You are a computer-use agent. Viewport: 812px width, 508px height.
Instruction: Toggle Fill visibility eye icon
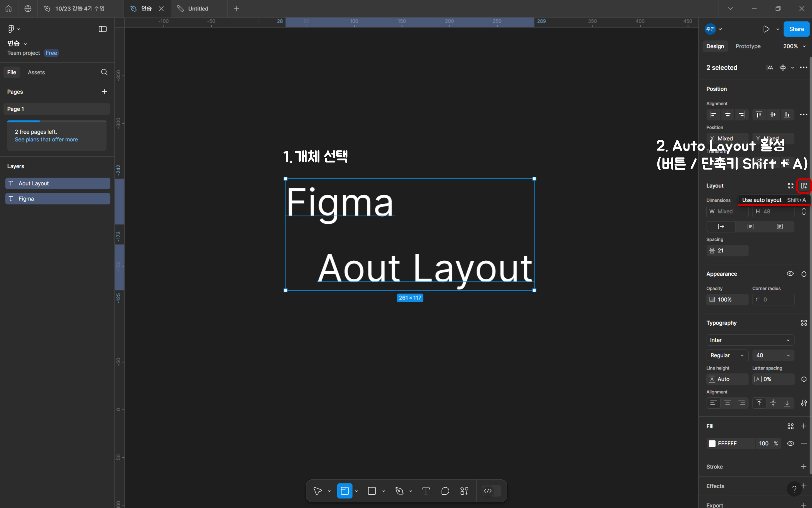tap(790, 443)
